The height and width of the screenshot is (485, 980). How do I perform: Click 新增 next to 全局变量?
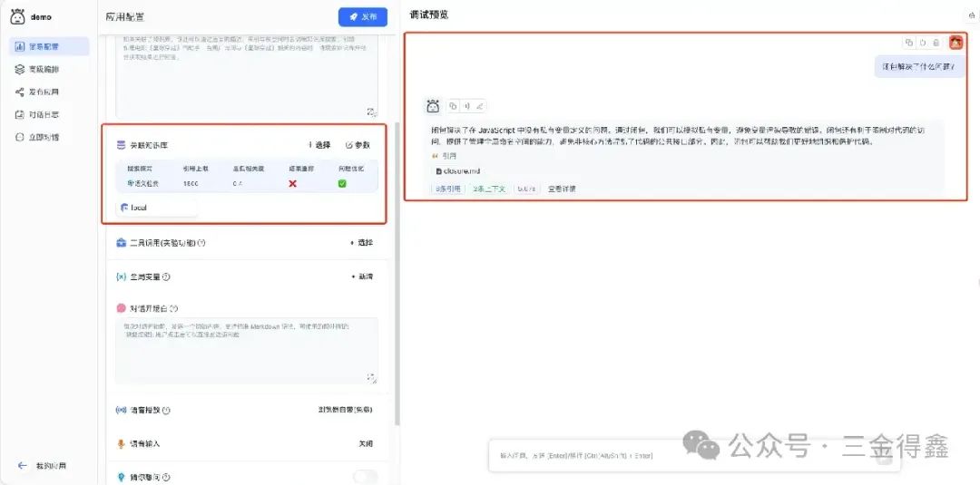pos(361,276)
